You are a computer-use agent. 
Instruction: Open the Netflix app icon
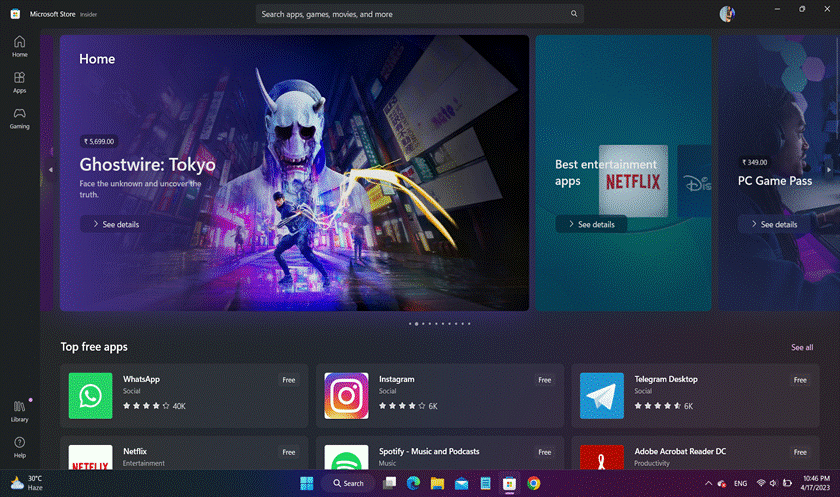point(91,457)
